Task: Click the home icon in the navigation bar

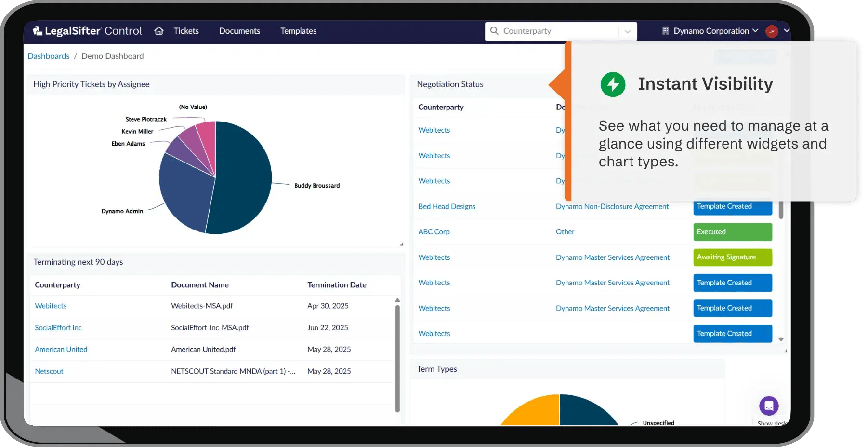Action: pyautogui.click(x=159, y=31)
